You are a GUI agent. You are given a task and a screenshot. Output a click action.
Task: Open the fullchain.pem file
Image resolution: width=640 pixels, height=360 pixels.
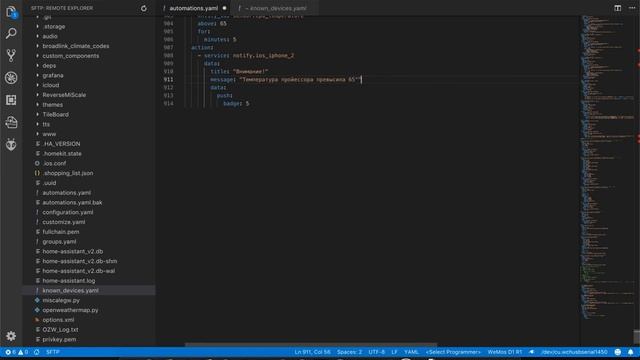point(61,232)
